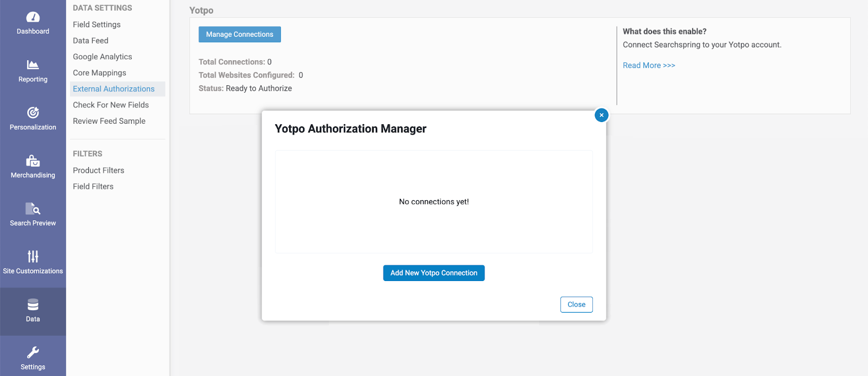
Task: Click the Reporting label in sidebar
Action: (33, 79)
